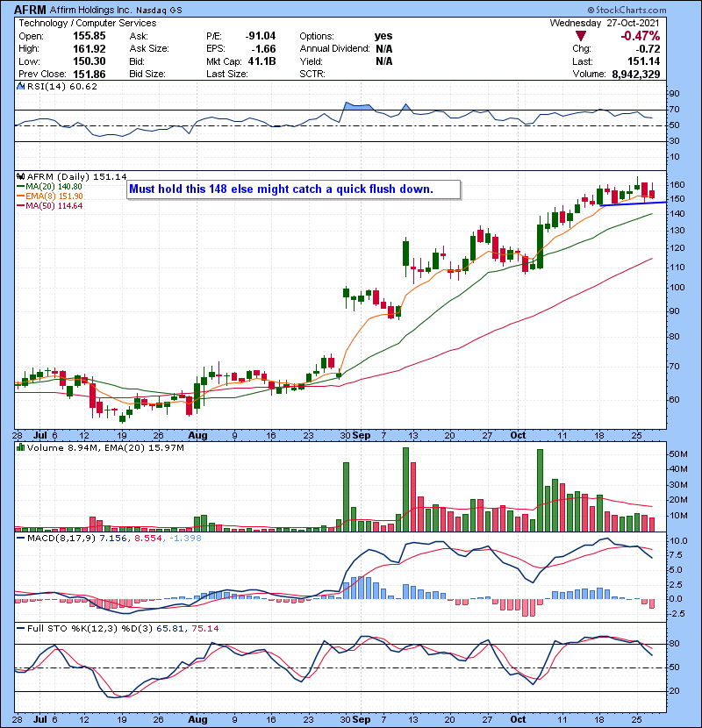
Task: Select the Mkt Cap value 41.1B
Action: click(x=261, y=61)
